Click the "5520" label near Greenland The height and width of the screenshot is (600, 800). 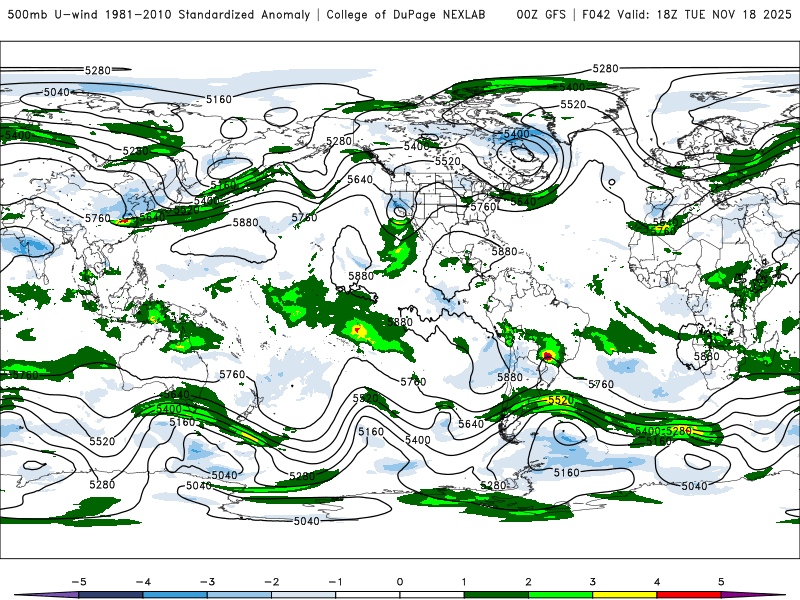[573, 105]
